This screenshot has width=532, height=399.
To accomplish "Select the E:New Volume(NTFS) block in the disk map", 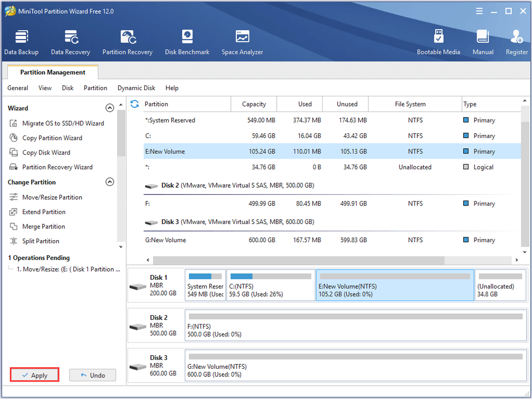I will pyautogui.click(x=395, y=285).
